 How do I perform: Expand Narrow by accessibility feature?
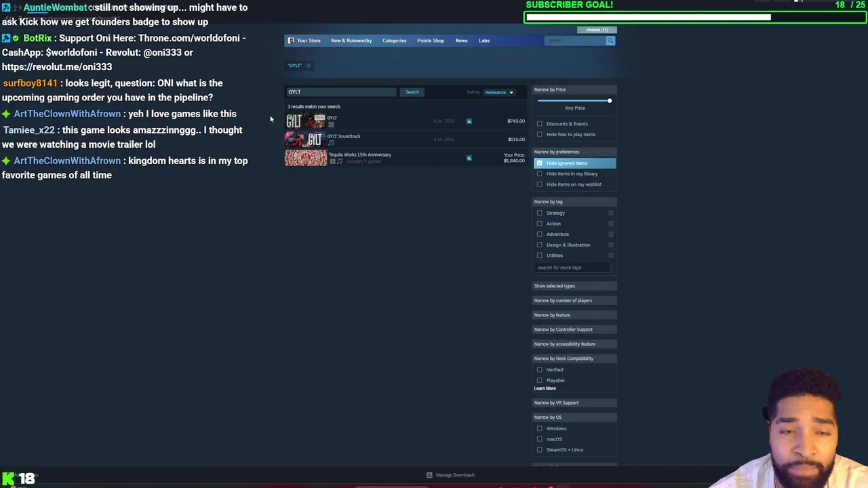click(574, 344)
